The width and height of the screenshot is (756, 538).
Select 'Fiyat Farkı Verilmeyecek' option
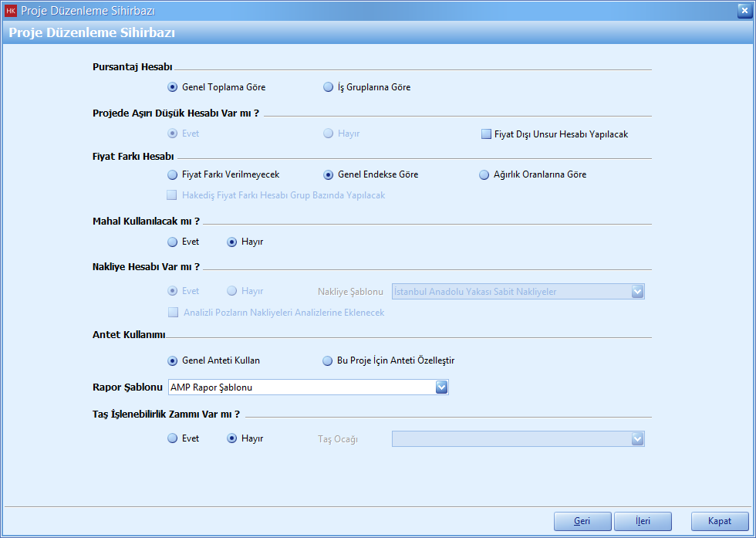[173, 174]
